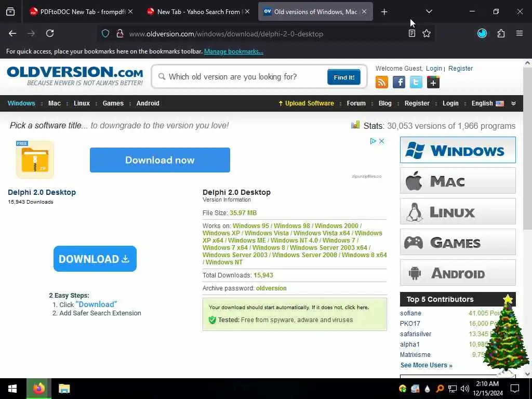This screenshot has height=399, width=532.
Task: Click the blue DOWNLOAD button
Action: 95,259
